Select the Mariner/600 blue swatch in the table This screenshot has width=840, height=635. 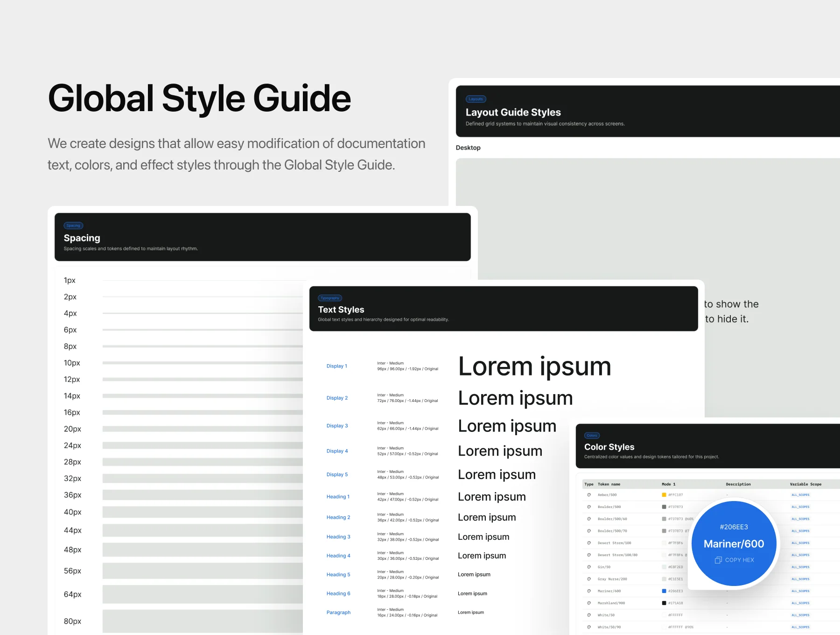pyautogui.click(x=664, y=591)
